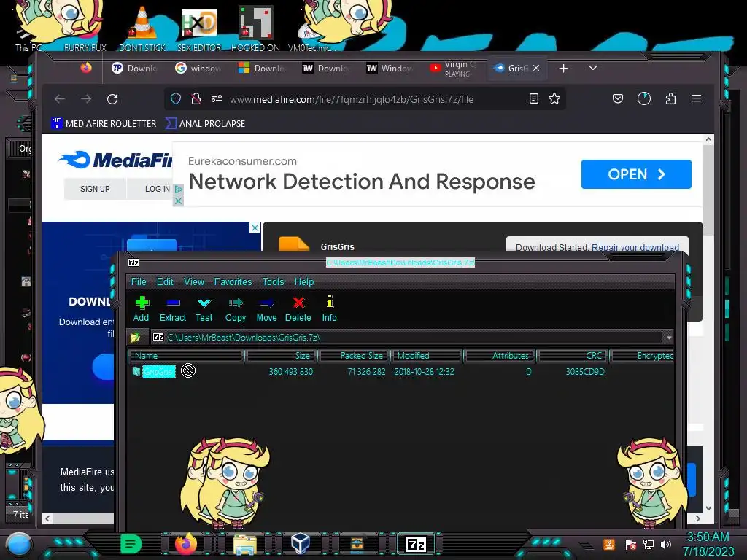Bookmark this page with the star

coord(554,98)
